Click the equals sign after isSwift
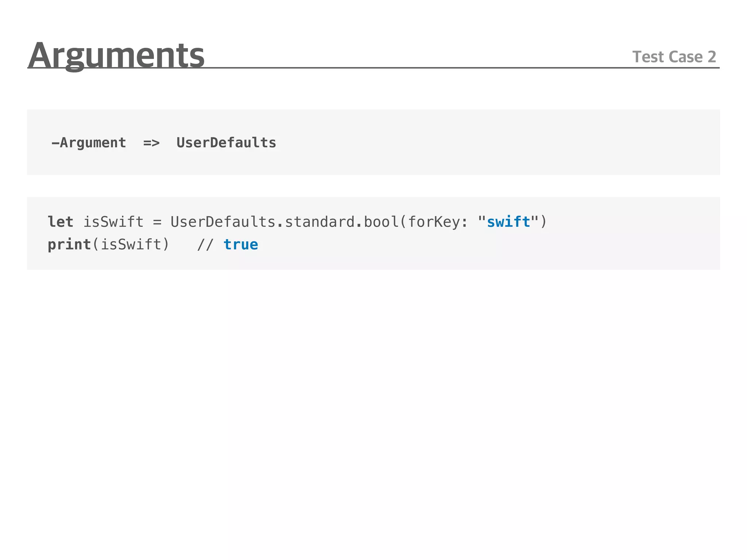This screenshot has height=560, width=747. coord(157,222)
